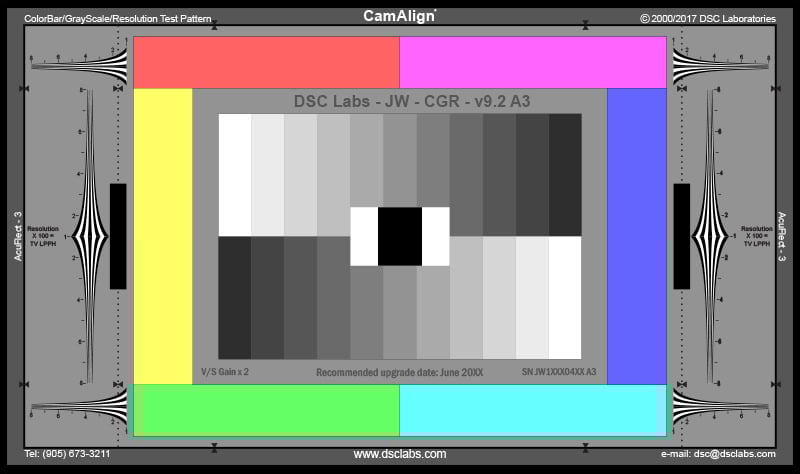Click the red color bar
This screenshot has width=800, height=474.
(266, 62)
